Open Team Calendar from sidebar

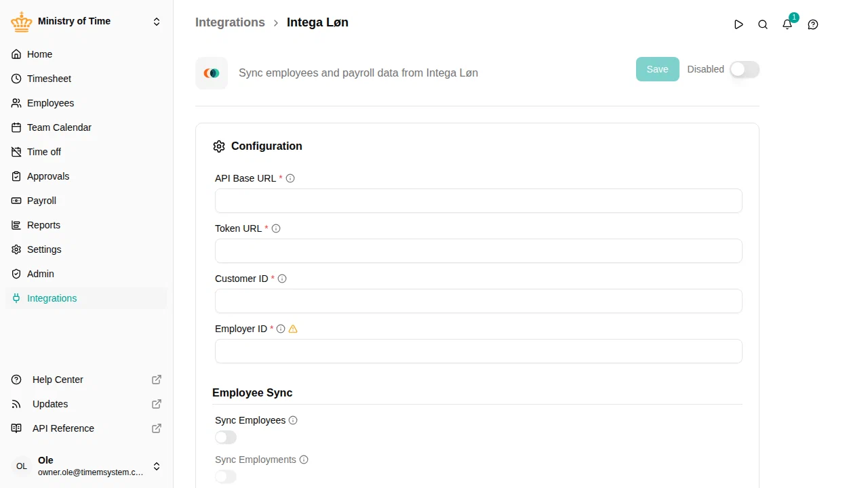[x=86, y=127]
